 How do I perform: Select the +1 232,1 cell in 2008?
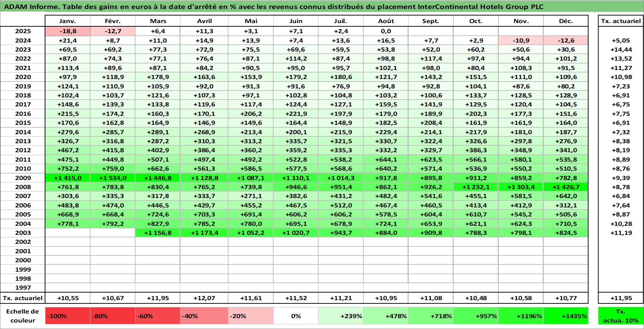(x=476, y=187)
